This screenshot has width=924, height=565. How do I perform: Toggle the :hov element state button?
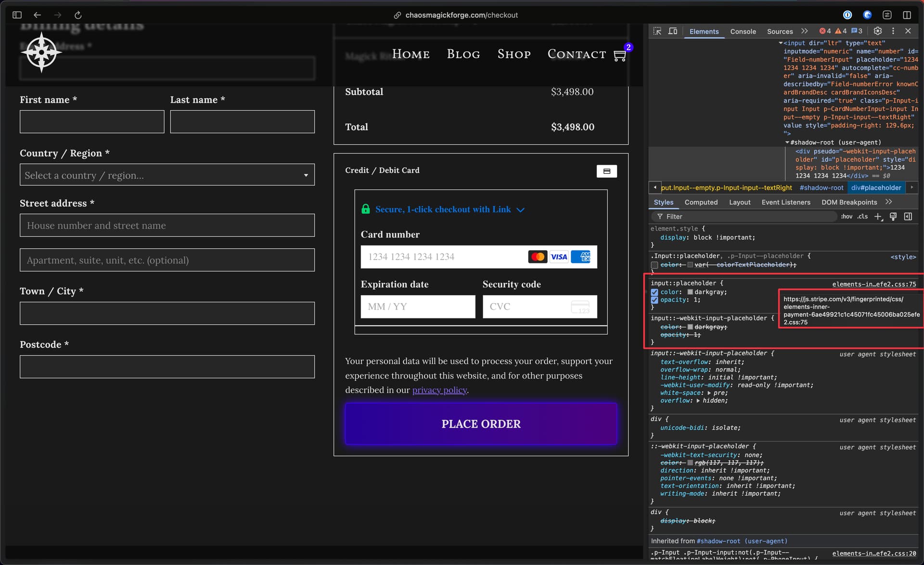coord(847,217)
